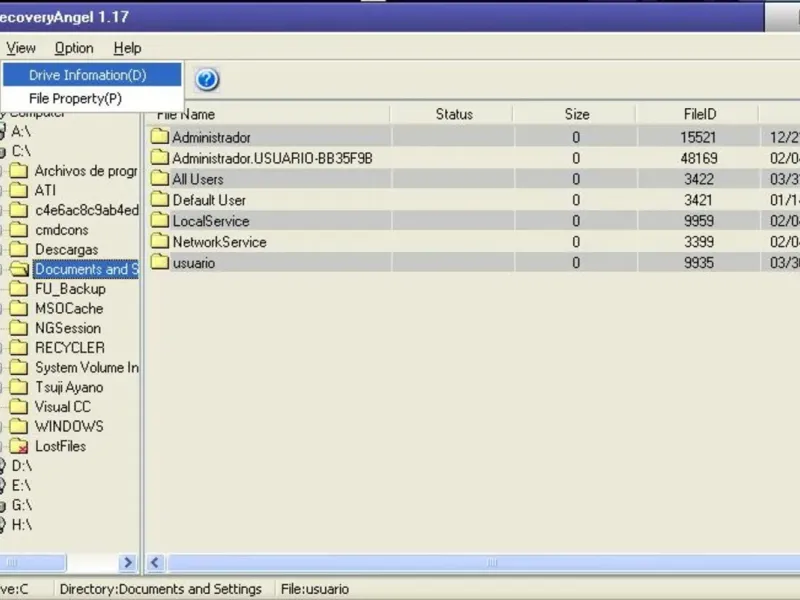
Task: Select drive G:\ in tree
Action: point(21,505)
